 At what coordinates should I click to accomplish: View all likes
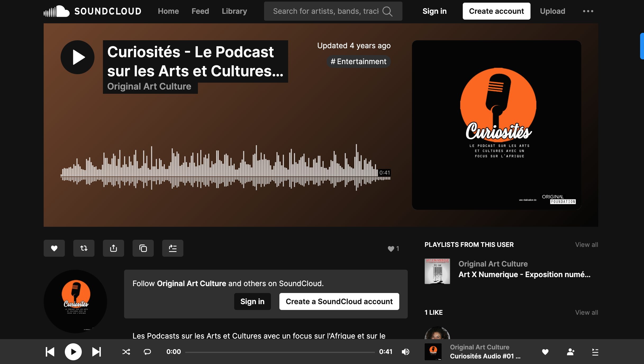tap(587, 313)
